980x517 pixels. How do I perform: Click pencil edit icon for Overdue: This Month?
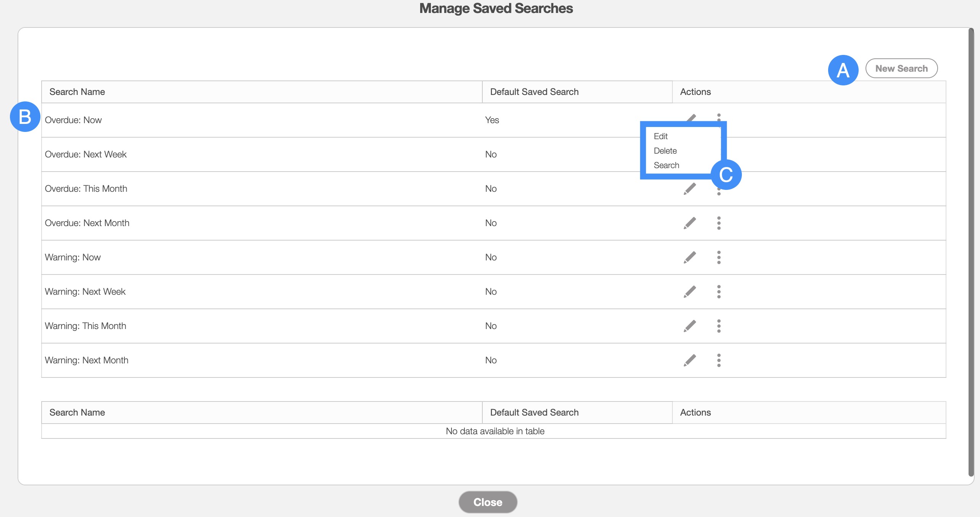coord(690,189)
